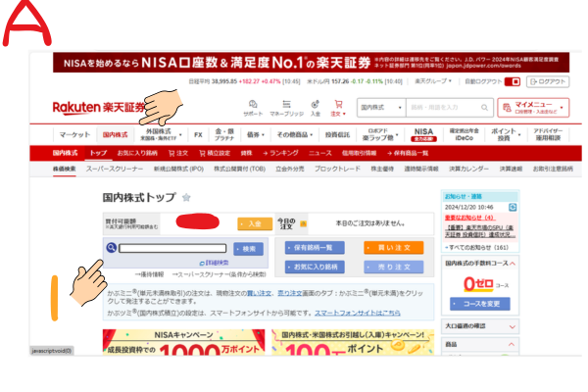Viewport: 588px width, 392px height.
Task: Open the 株主優待 sub tab
Action: 382,169
